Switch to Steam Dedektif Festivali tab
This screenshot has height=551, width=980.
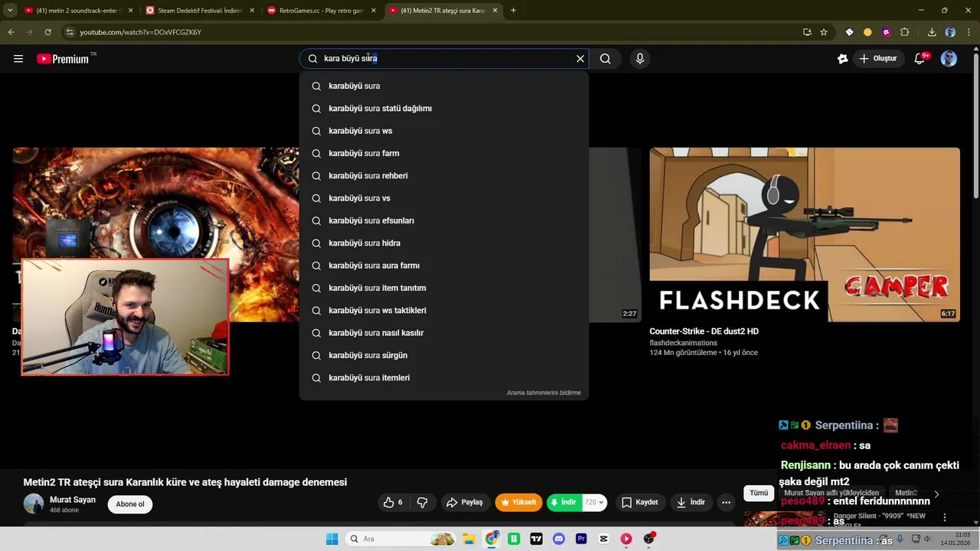[201, 11]
